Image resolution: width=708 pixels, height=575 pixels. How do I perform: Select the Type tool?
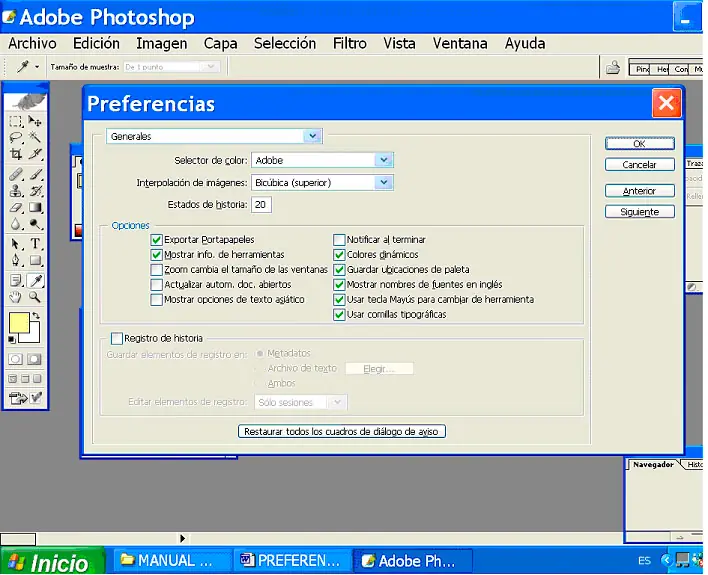tap(35, 244)
